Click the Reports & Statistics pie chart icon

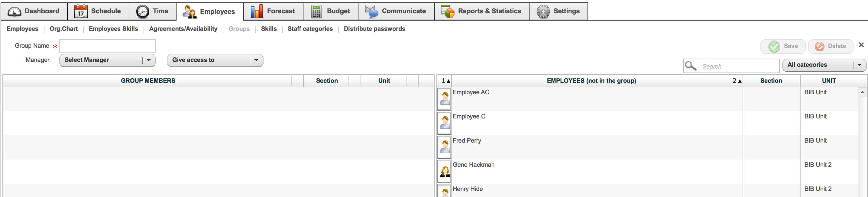[x=448, y=11]
